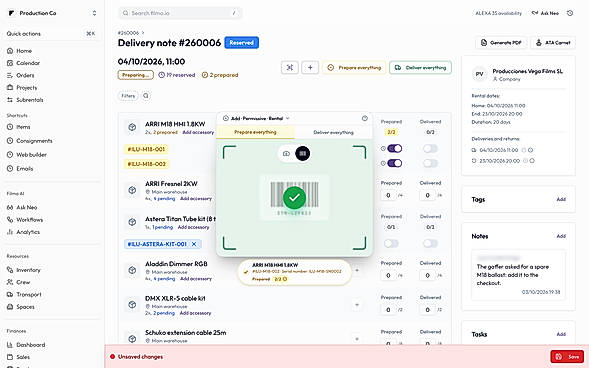Open Workflows in the sidebar
Screen dimensions: 589x368
25,220
